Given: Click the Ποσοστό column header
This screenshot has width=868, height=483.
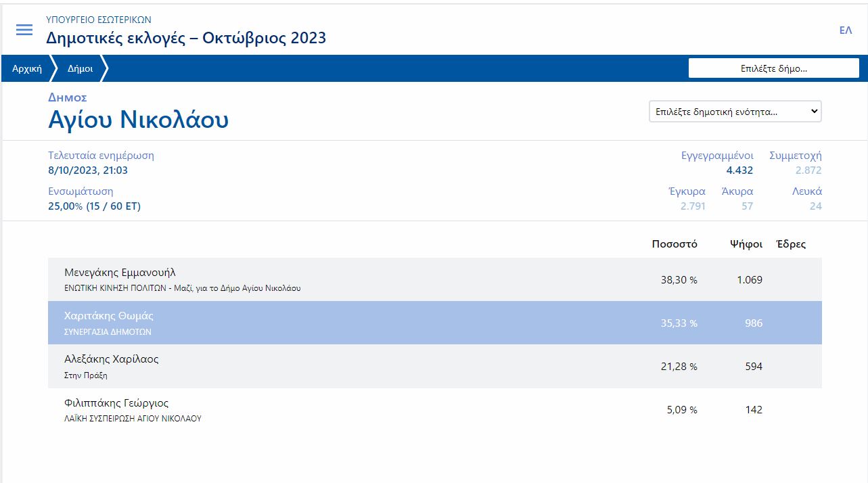Looking at the screenshot, I should pos(674,244).
